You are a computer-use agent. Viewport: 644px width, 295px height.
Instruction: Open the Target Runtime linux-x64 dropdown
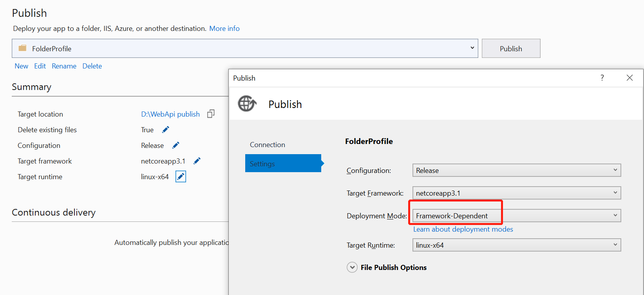point(517,245)
